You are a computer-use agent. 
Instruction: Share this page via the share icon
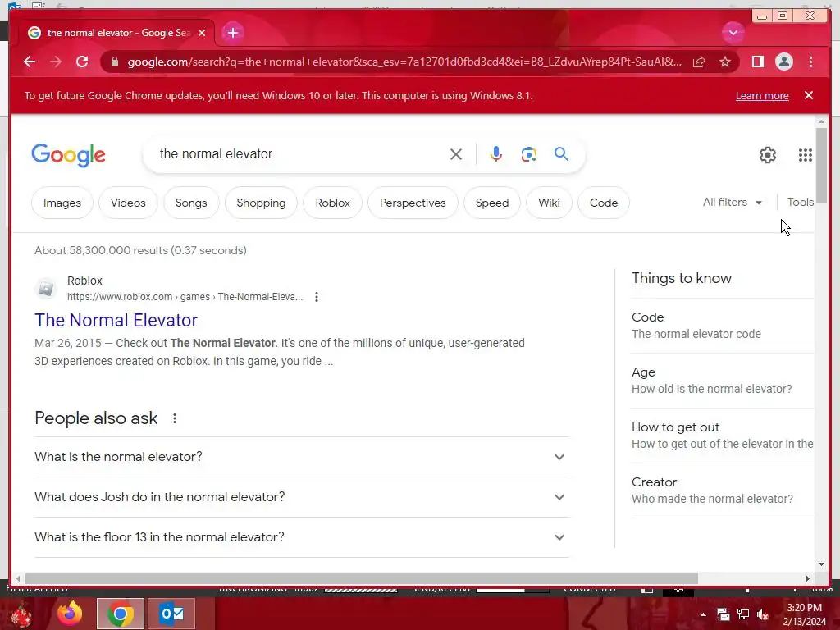pyautogui.click(x=699, y=62)
